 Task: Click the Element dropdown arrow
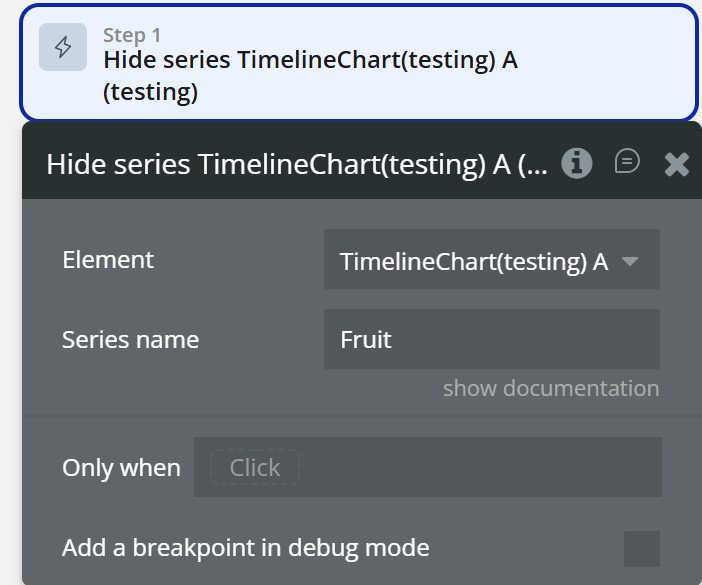pos(630,262)
